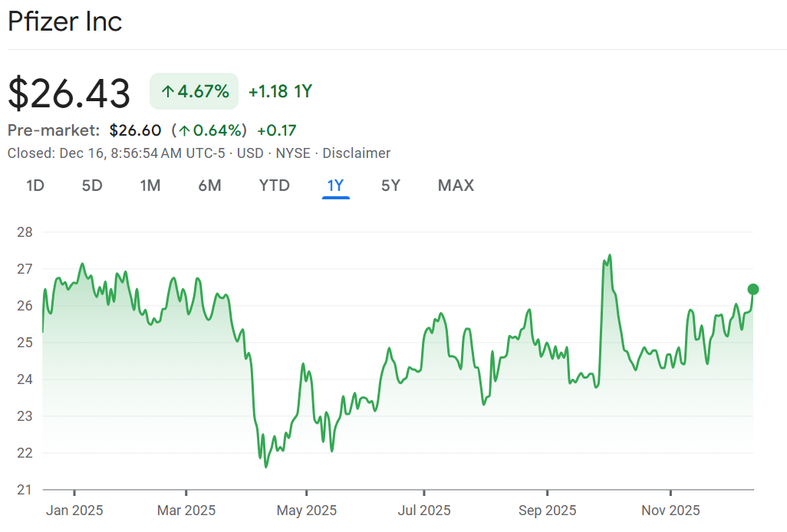Click the green endpoint dot on chart
Image resolution: width=787 pixels, height=532 pixels.
753,289
